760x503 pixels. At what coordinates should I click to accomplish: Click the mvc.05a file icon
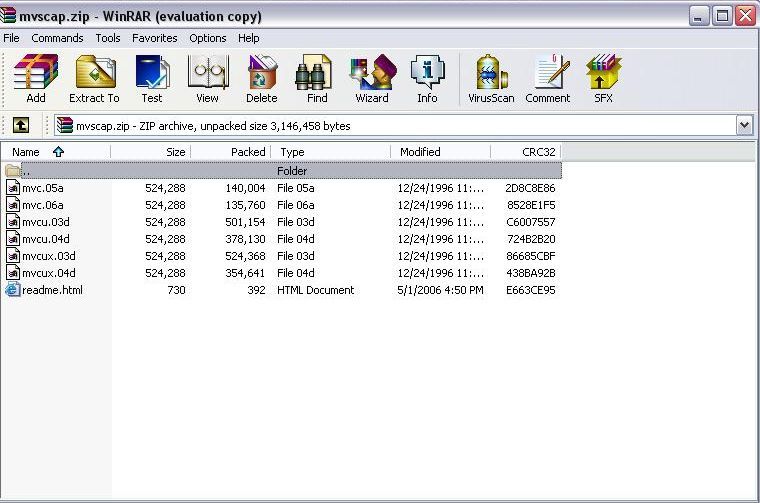[13, 188]
